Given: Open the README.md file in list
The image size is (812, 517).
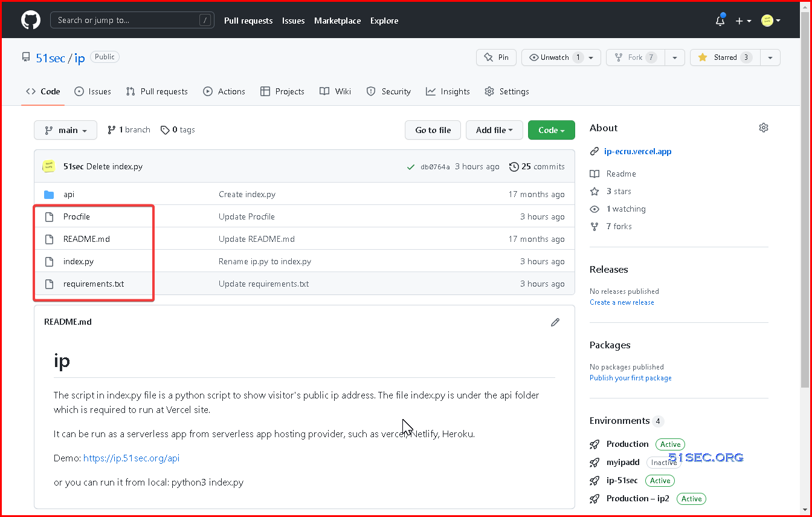Looking at the screenshot, I should point(86,239).
